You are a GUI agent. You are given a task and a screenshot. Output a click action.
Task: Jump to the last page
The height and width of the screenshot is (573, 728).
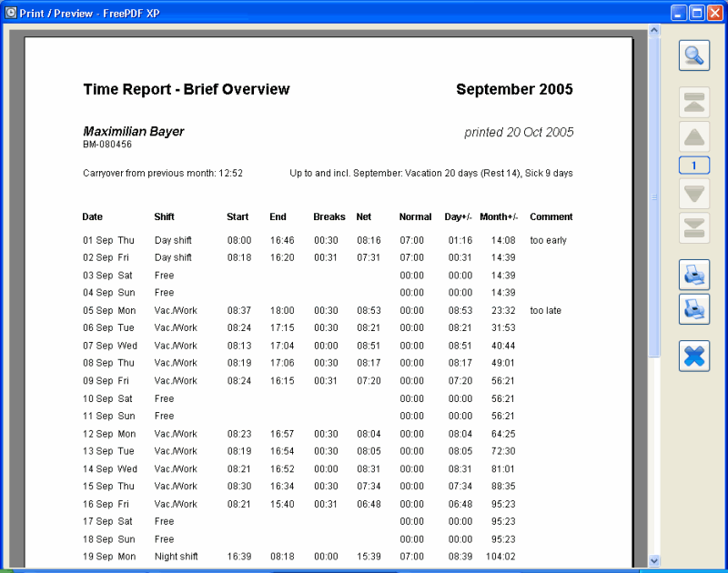[694, 228]
